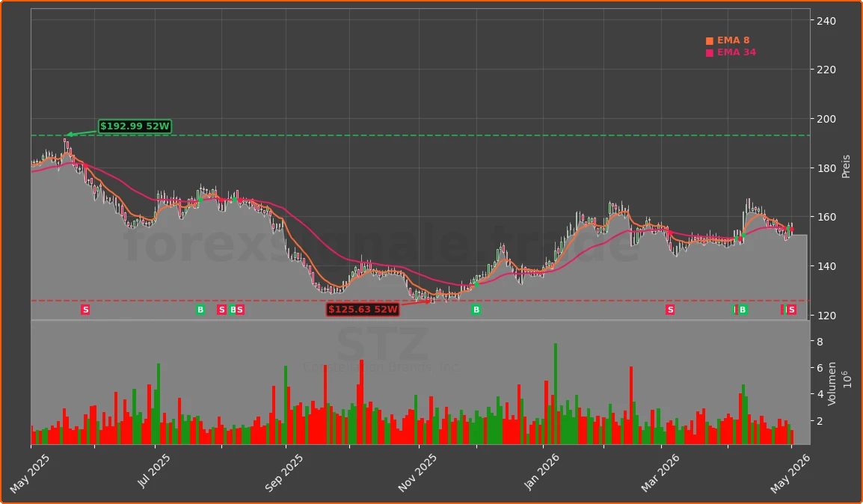The width and height of the screenshot is (863, 504).
Task: Click the volume axis 6 tick label
Action: click(820, 368)
